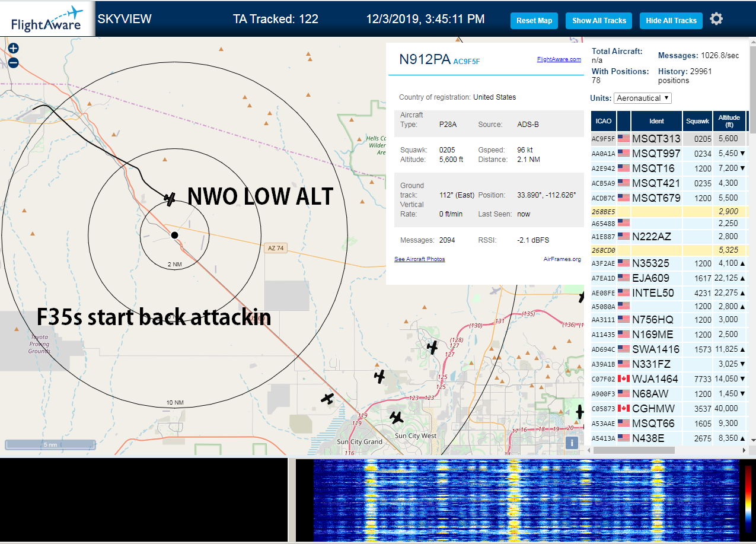The height and width of the screenshot is (544, 756).
Task: Open the map info 'i' button
Action: coord(572,443)
